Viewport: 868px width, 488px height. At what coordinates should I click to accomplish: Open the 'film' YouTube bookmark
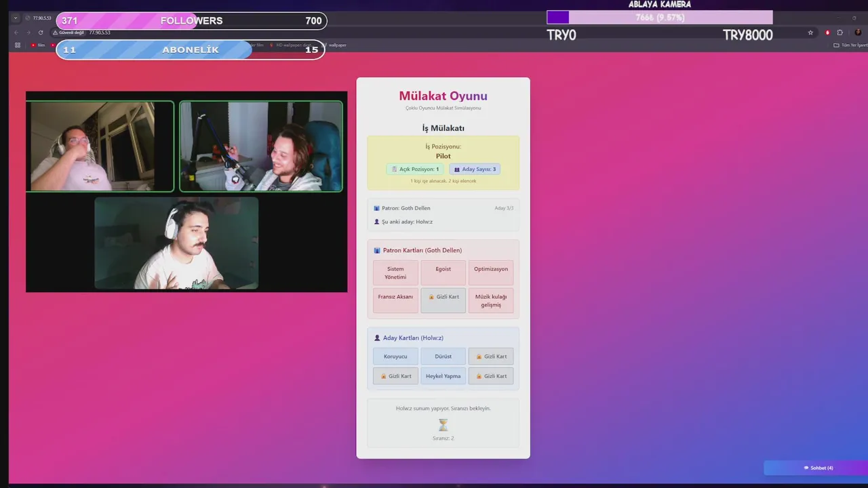(x=38, y=45)
